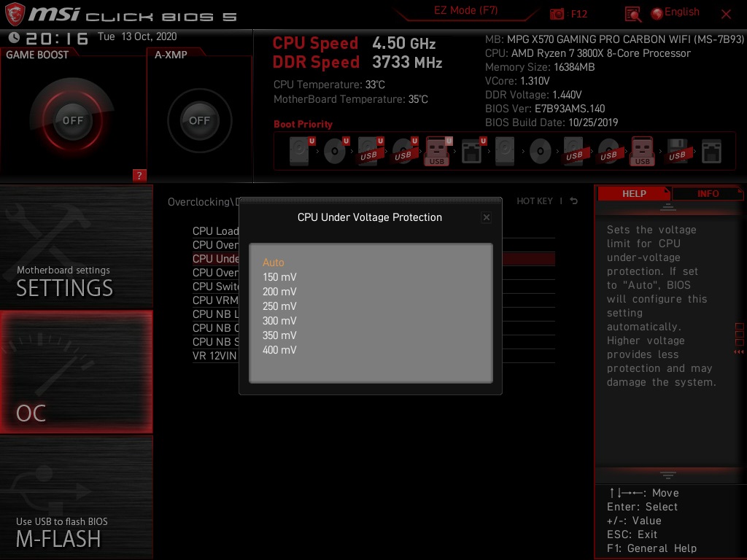Screen dimensions: 747x560
Task: Choose 400 mV option
Action: click(279, 350)
